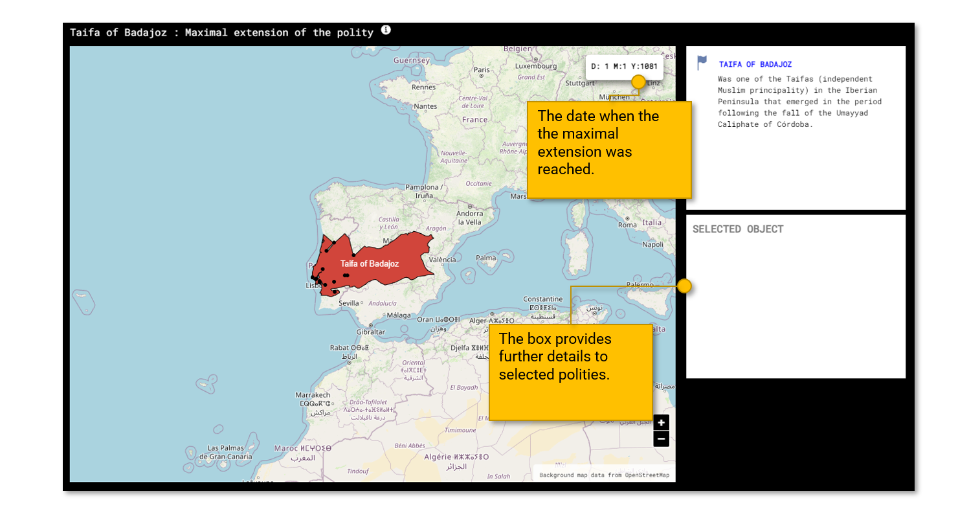Select the red Taifa of Badajoz polygon label
The width and height of the screenshot is (980, 522).
[x=370, y=264]
